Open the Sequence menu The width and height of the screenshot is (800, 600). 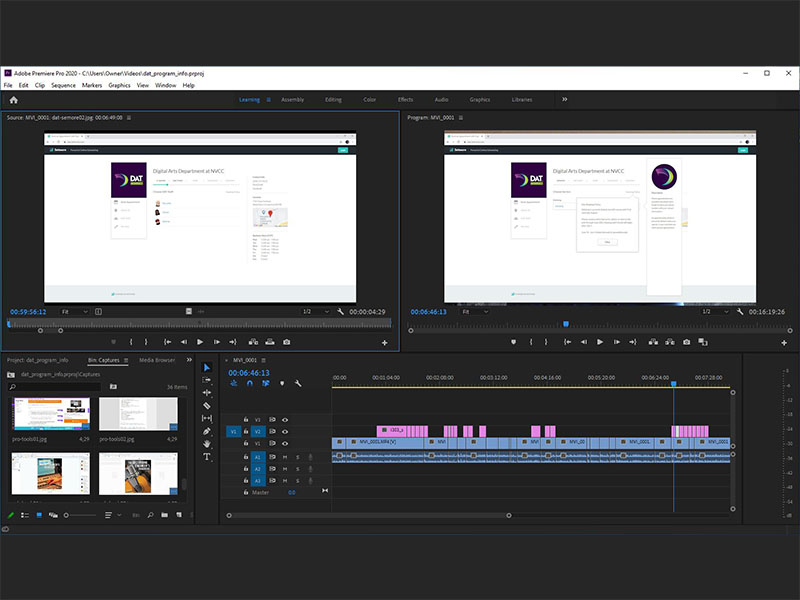click(63, 85)
